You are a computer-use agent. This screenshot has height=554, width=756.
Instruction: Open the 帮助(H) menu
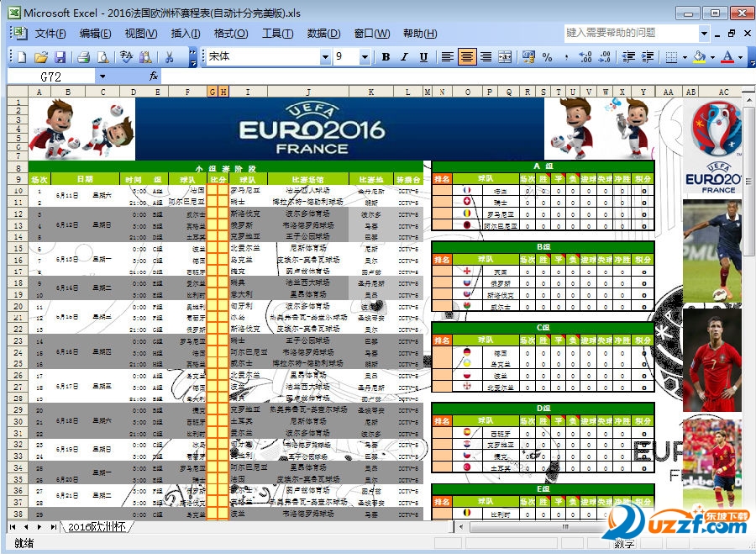point(420,34)
